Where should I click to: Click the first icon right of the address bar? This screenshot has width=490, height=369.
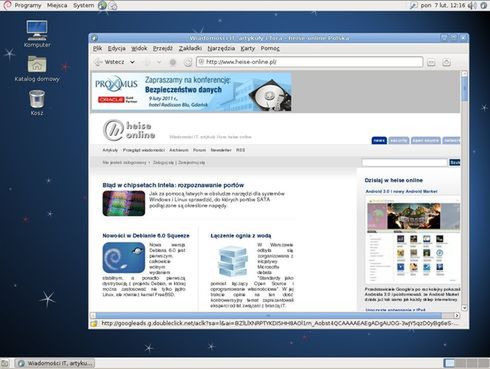(x=431, y=62)
